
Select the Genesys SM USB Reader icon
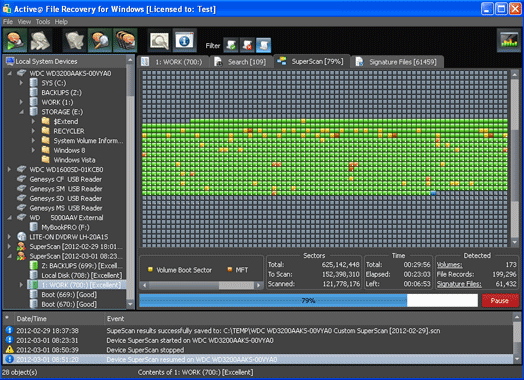(x=22, y=189)
